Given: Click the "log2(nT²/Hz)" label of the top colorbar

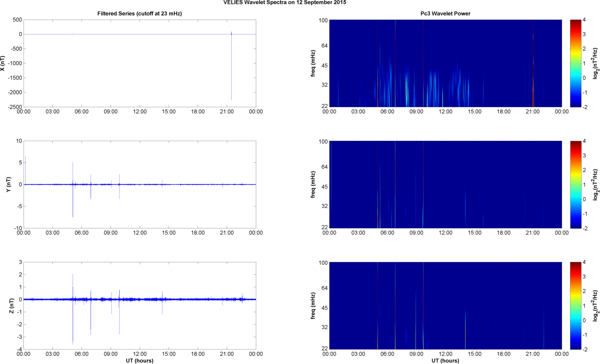Looking at the screenshot, I should pyautogui.click(x=596, y=63).
